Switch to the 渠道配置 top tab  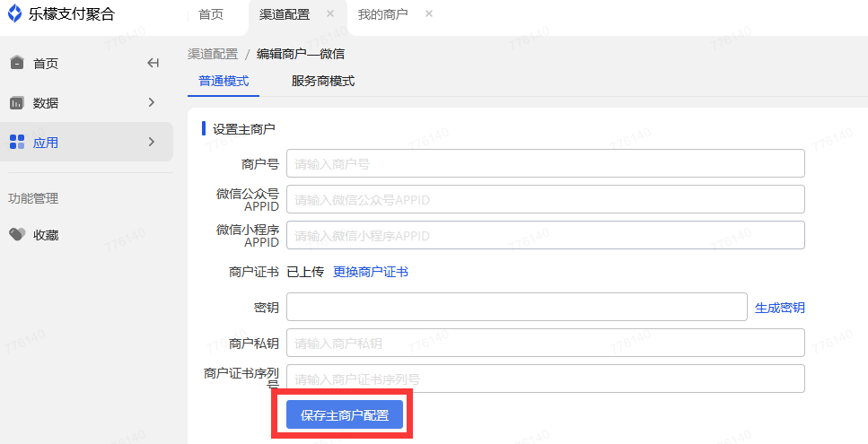pos(285,14)
